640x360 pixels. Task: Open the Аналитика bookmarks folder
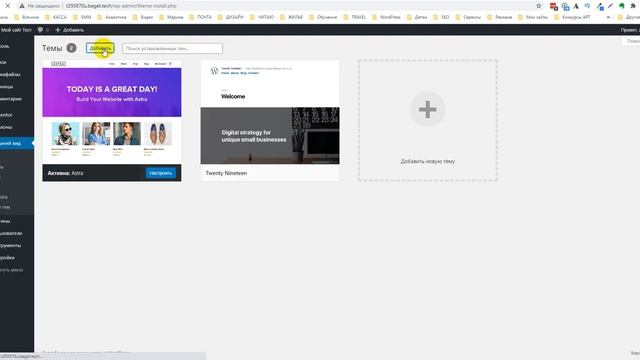(x=111, y=17)
